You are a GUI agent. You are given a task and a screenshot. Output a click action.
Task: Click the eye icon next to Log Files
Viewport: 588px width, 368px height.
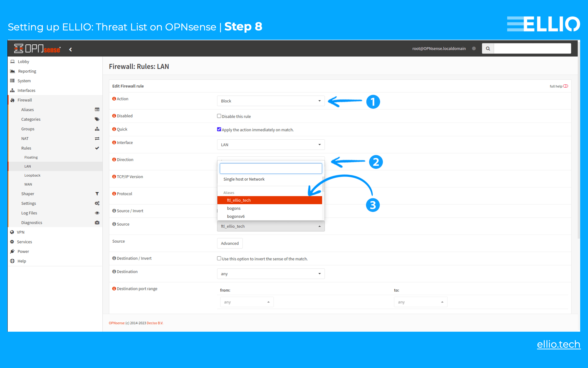coord(97,213)
